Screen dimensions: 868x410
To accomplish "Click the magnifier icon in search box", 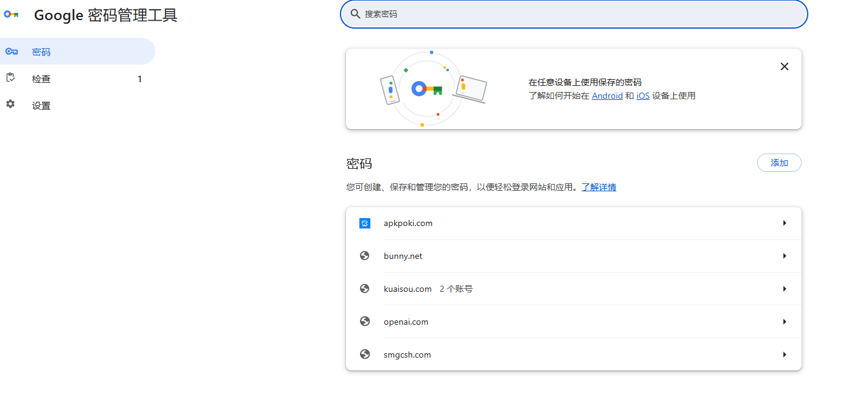I will coord(355,14).
